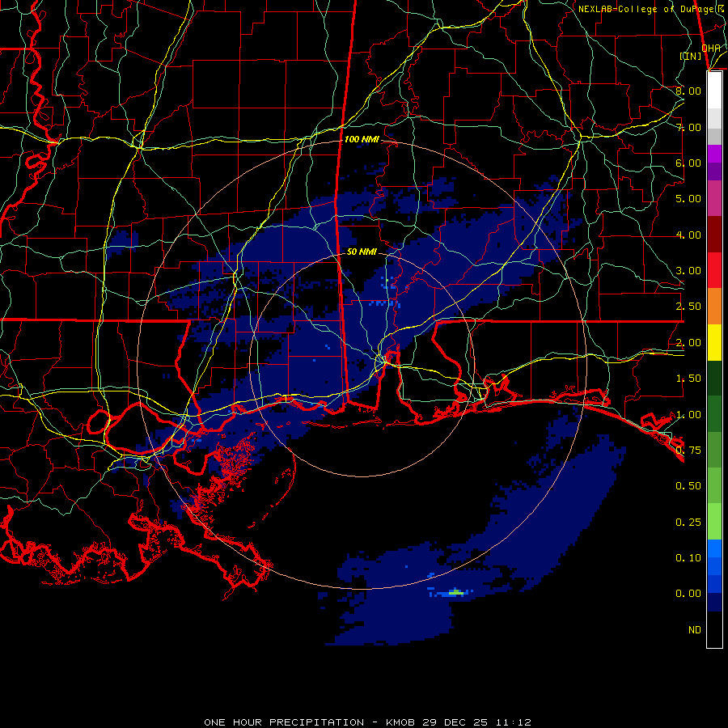
Task: Select the orange legend swatch
Action: tap(714, 306)
